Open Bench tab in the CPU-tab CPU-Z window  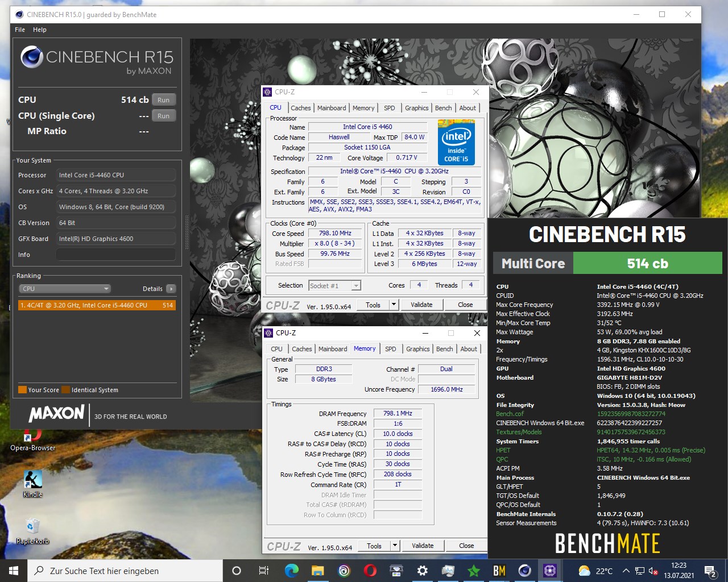click(x=444, y=108)
